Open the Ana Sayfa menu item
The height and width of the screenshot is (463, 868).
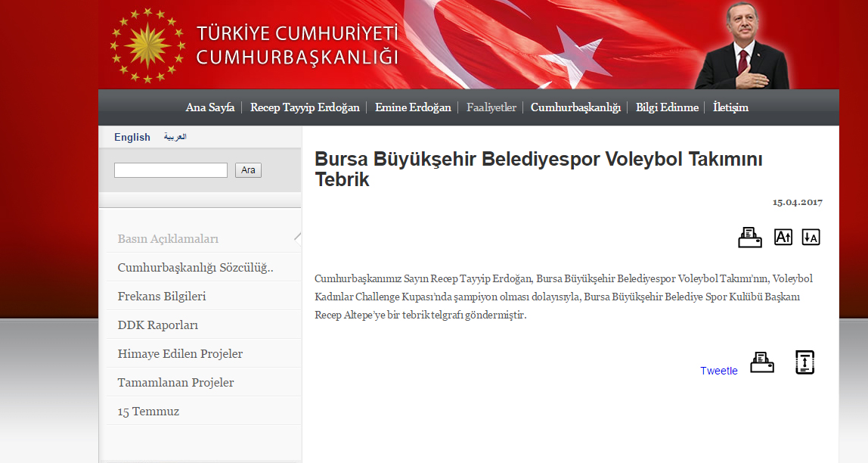point(210,107)
